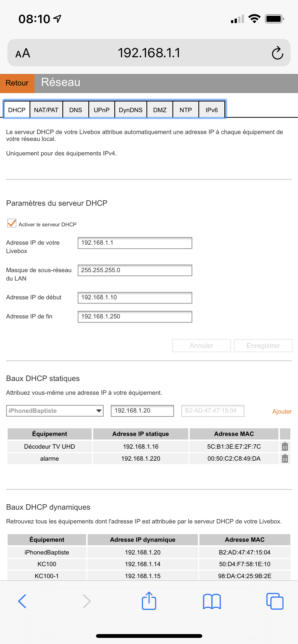Tap the Safari reload page icon

[x=277, y=53]
